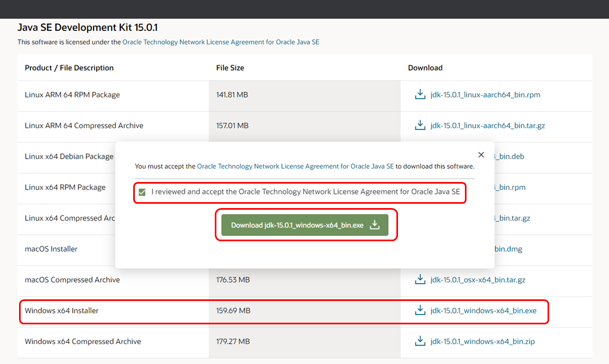Toggle the license agreement acceptance checkbox
609x364 pixels.
pyautogui.click(x=142, y=192)
